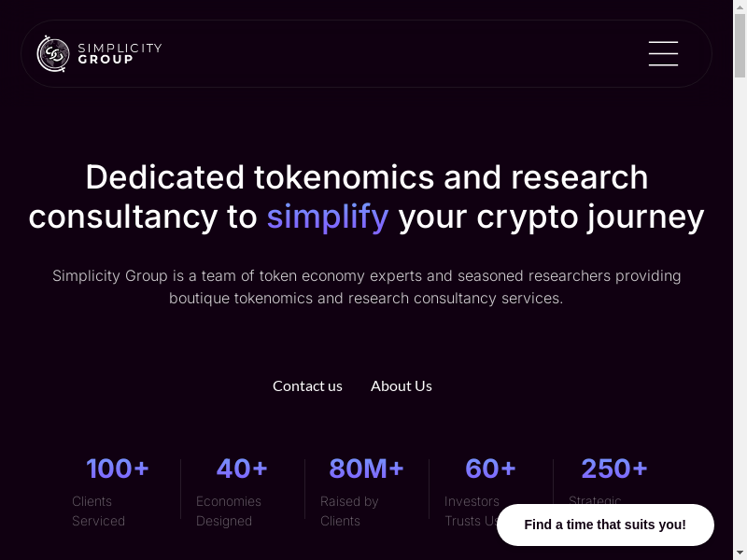Click the scrollbar down arrow
This screenshot has height=560, width=747.
click(740, 554)
